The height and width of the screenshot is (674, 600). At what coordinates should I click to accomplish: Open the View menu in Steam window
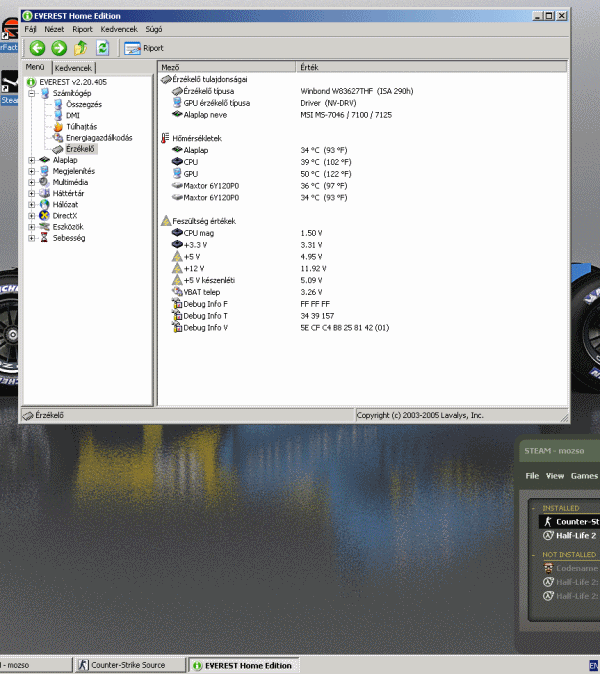555,476
